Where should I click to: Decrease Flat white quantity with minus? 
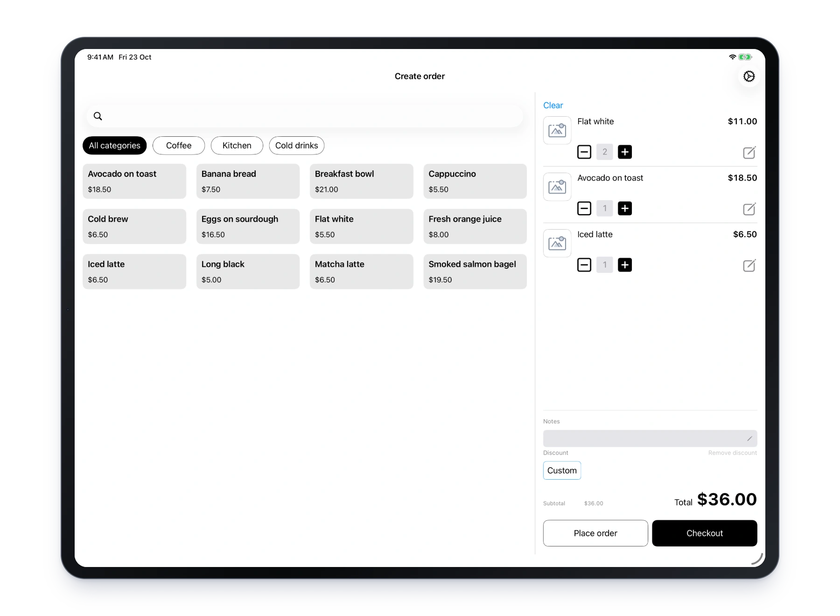click(x=584, y=152)
